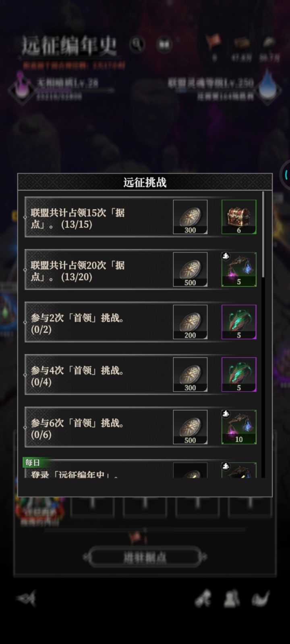Tap the 300 coin reward in 15次据点 row
The width and height of the screenshot is (290, 644).
[x=190, y=217]
